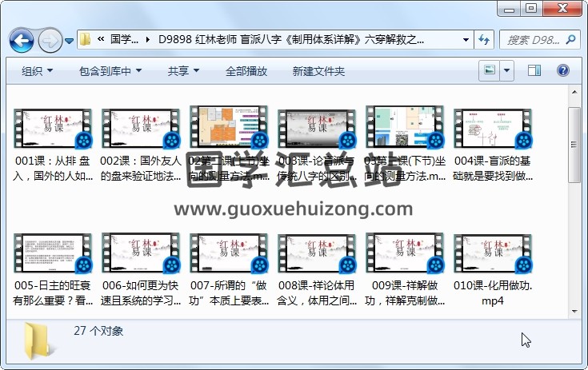Image resolution: width=588 pixels, height=370 pixels.
Task: Close the Explorer window
Action: click(x=562, y=8)
